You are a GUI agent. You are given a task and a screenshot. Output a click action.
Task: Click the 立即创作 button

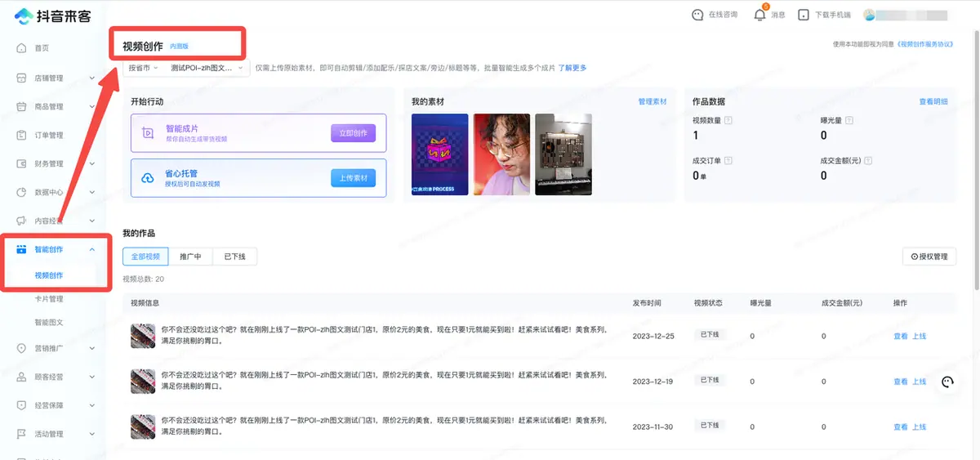click(353, 133)
